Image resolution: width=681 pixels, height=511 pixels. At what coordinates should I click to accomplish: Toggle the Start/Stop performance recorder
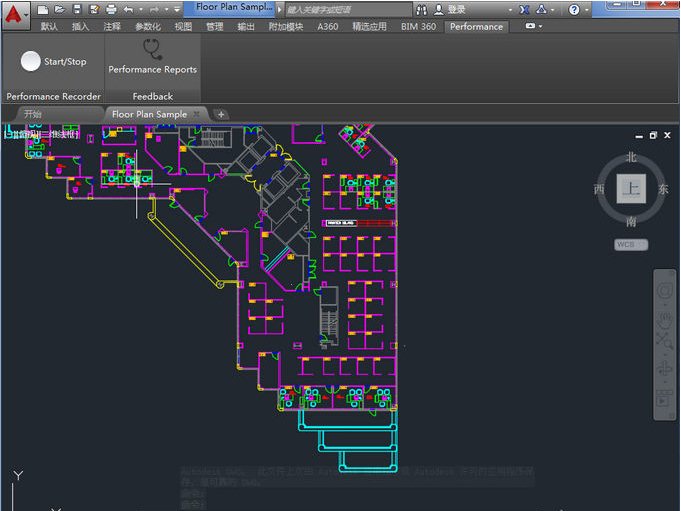pos(31,62)
